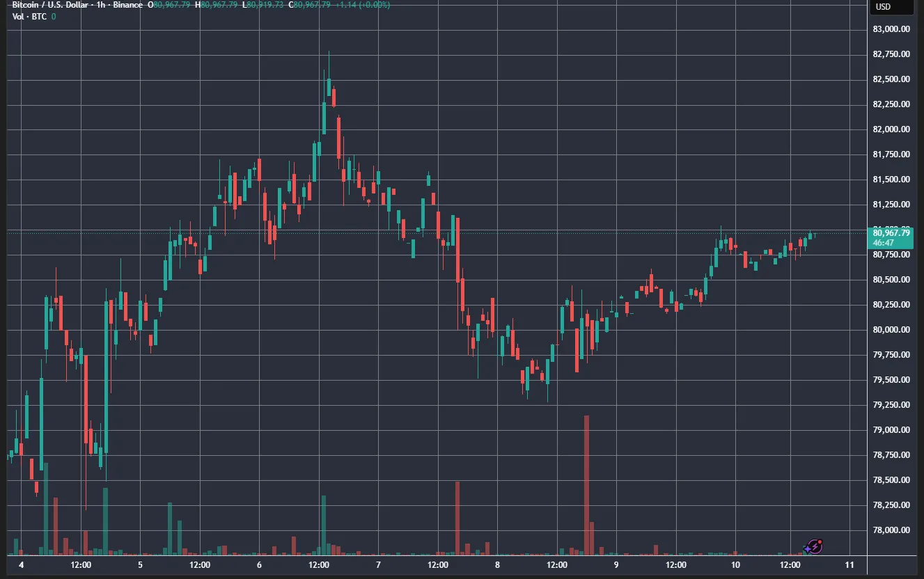Click the date label 7 on time axis
Image resolution: width=924 pixels, height=579 pixels.
378,565
